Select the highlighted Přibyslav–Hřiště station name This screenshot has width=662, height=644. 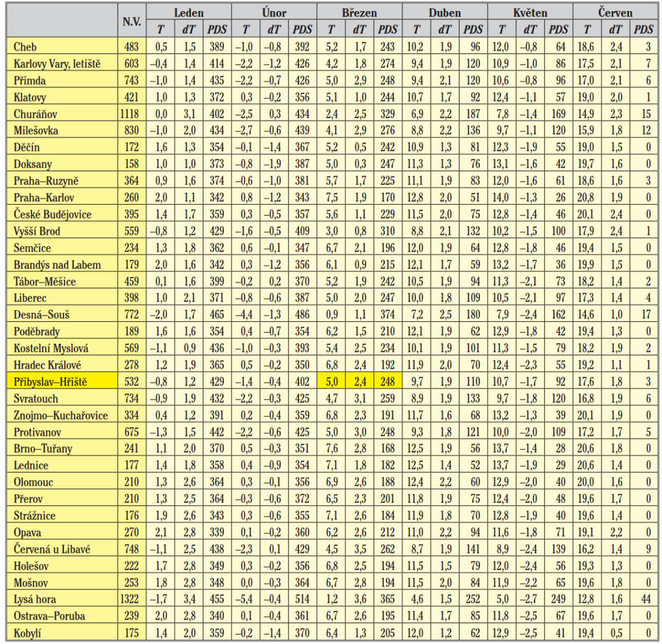(50, 381)
